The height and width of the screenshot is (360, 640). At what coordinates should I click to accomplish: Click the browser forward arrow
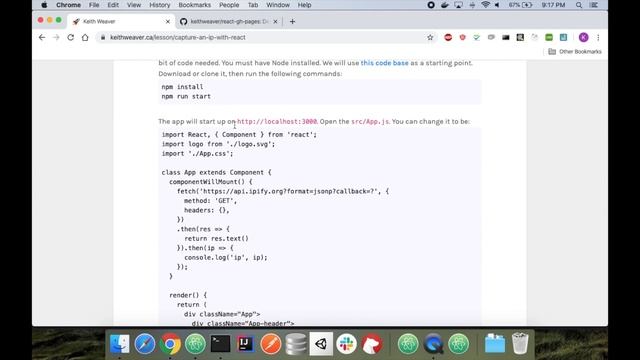coord(56,37)
